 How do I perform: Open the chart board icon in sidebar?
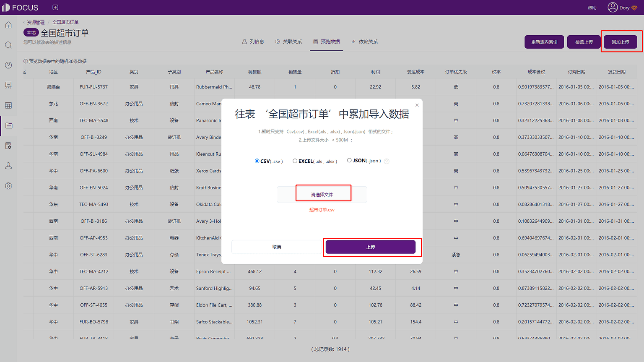[8, 85]
